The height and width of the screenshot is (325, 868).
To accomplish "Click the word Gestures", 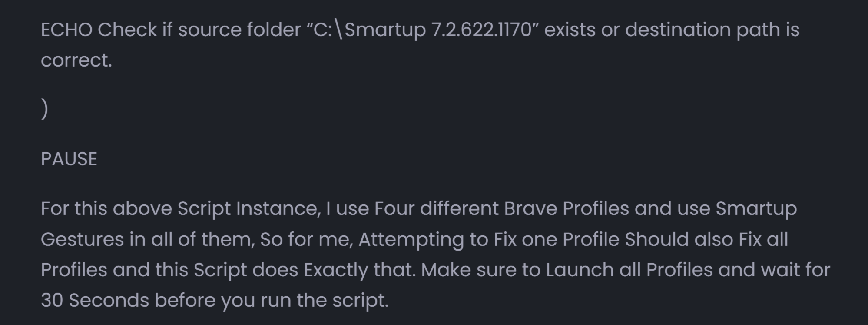I will (x=82, y=240).
